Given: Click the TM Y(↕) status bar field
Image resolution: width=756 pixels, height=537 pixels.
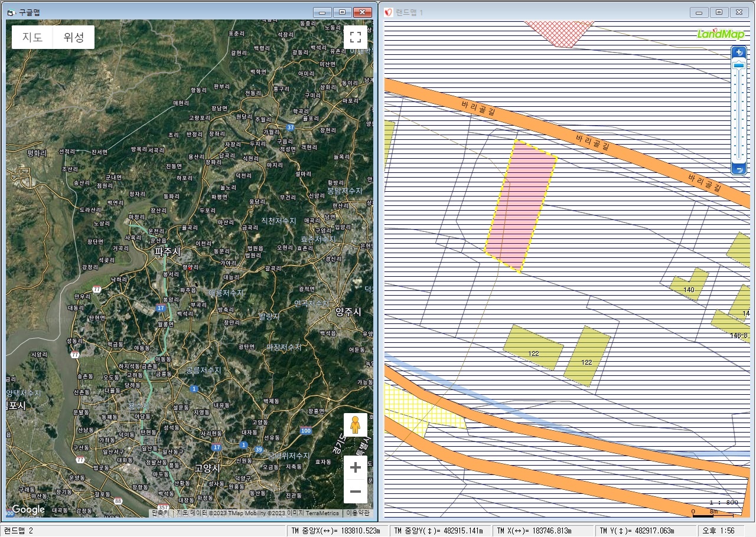Looking at the screenshot, I should pyautogui.click(x=645, y=531).
